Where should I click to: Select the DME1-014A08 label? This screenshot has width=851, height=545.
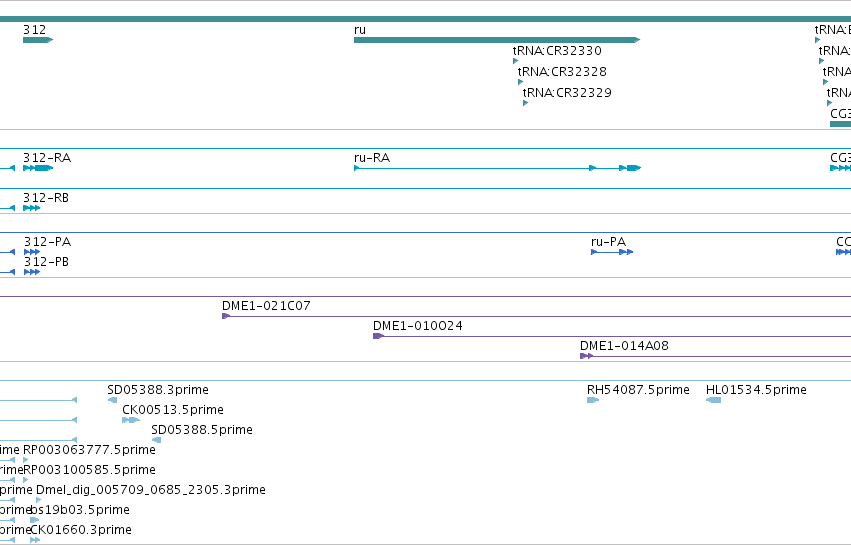pyautogui.click(x=624, y=346)
